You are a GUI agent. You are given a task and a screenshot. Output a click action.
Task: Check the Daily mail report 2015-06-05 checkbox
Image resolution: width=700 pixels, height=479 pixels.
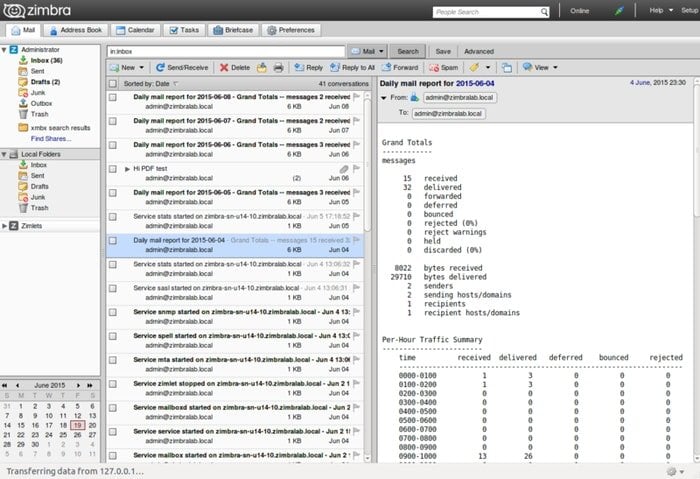[113, 193]
